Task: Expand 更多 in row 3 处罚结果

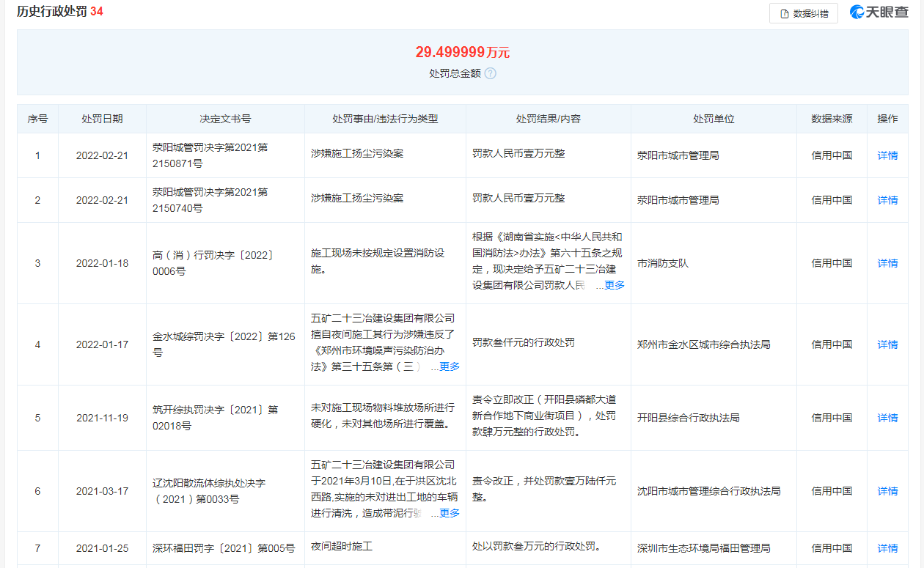Action: click(615, 285)
